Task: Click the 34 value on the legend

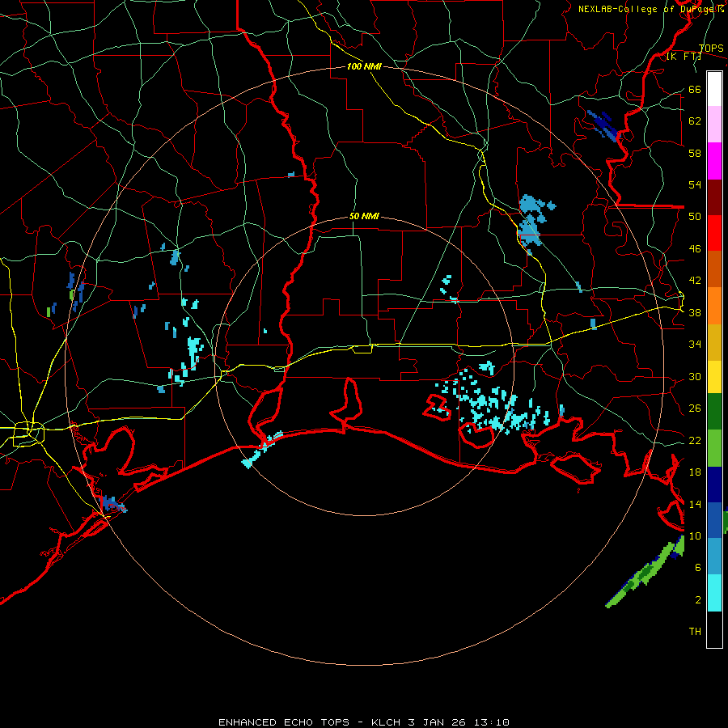Action: click(695, 344)
